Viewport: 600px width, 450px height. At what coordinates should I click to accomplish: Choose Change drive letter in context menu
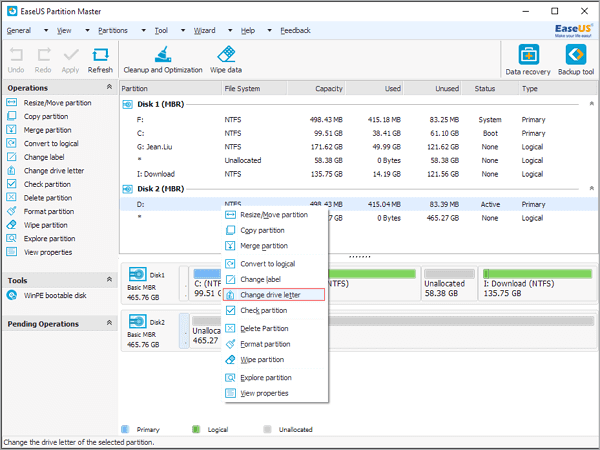tap(274, 295)
